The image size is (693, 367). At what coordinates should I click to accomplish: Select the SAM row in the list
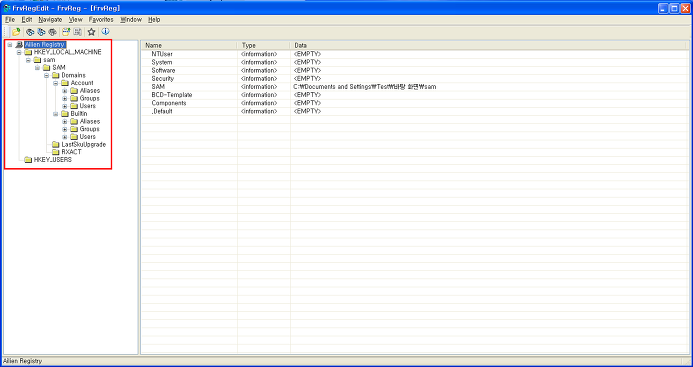click(415, 87)
